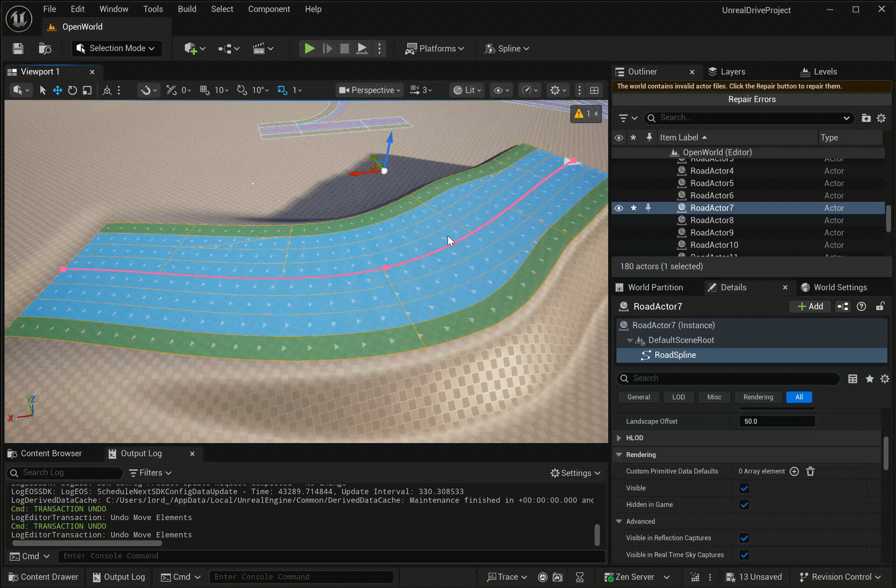The image size is (896, 588).
Task: Open the Platforms dropdown
Action: 435,49
